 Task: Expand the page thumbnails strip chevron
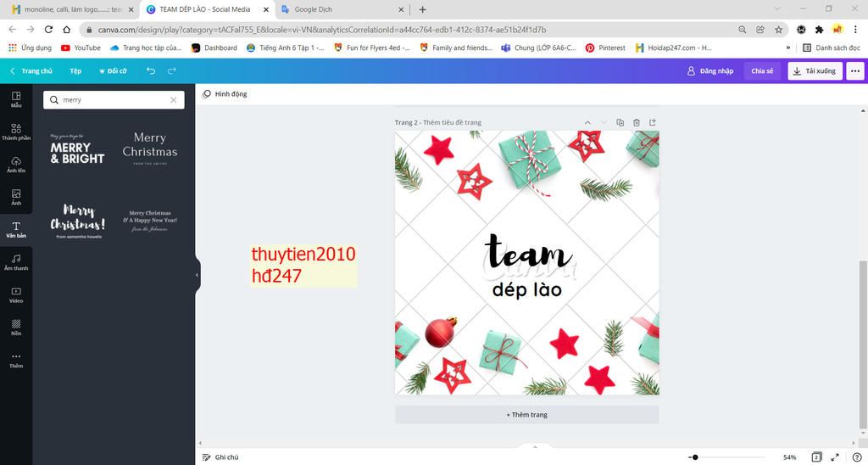click(x=535, y=447)
